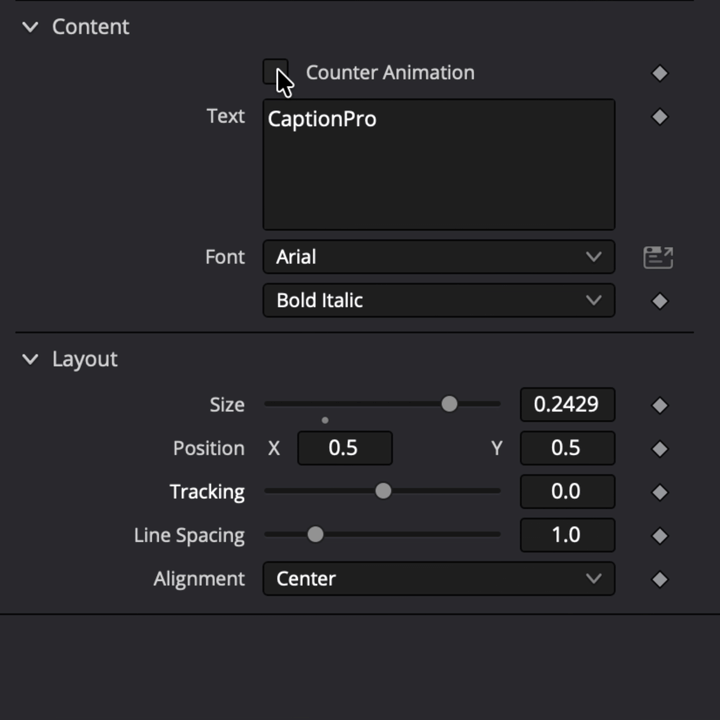The image size is (720, 720).
Task: Click the Position X value field
Action: [x=345, y=448]
